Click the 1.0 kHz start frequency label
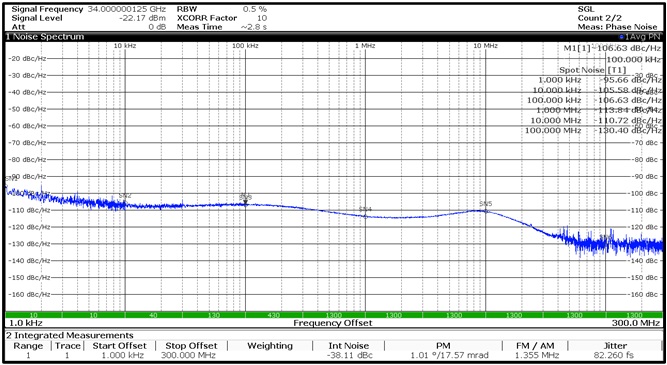Viewport: 667px width, 365px height. (x=26, y=323)
